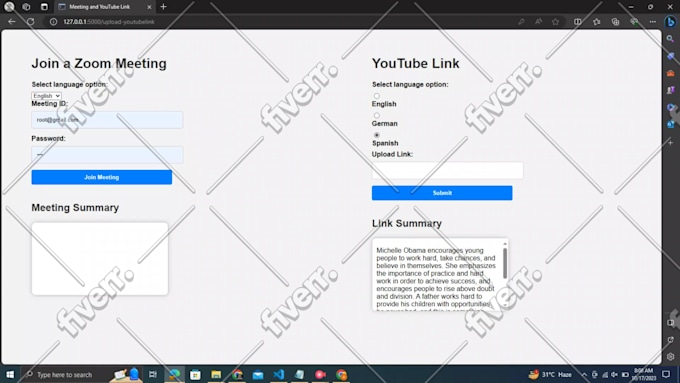680x383 pixels.
Task: Select the English radio button
Action: point(376,96)
